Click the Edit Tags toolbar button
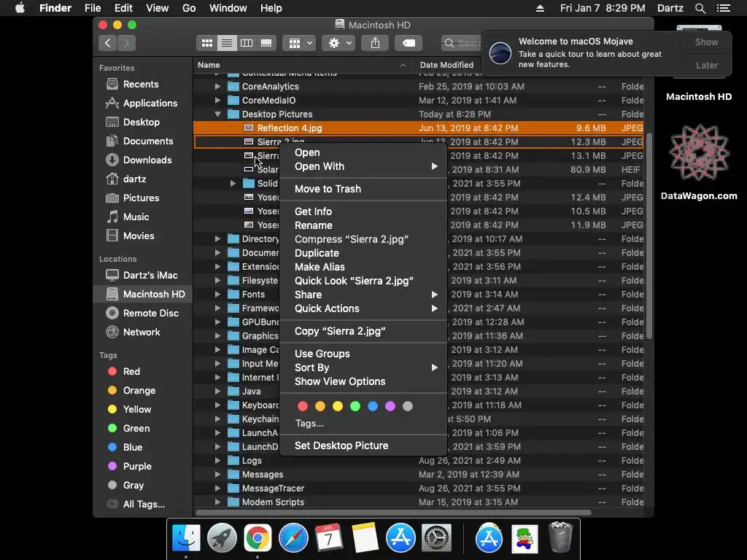 409,43
